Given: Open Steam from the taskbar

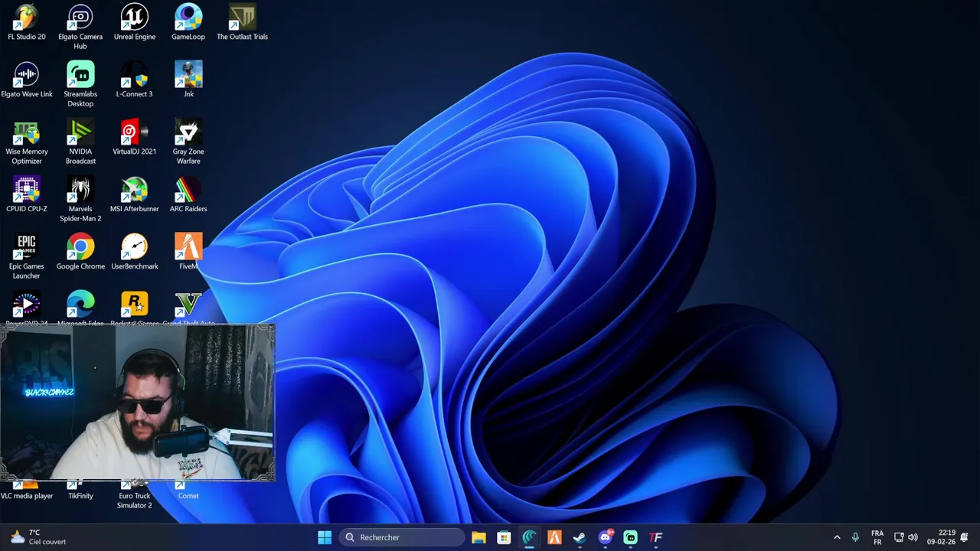Looking at the screenshot, I should pos(580,537).
